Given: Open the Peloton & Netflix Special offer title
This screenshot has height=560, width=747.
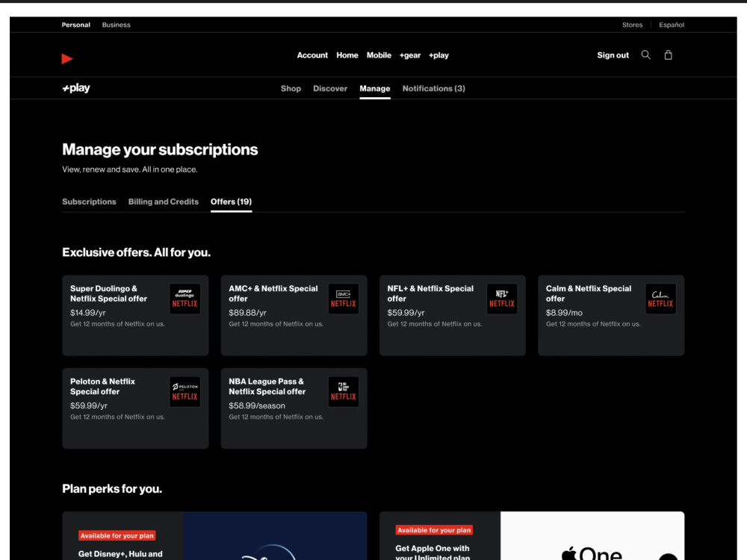Looking at the screenshot, I should click(x=102, y=386).
